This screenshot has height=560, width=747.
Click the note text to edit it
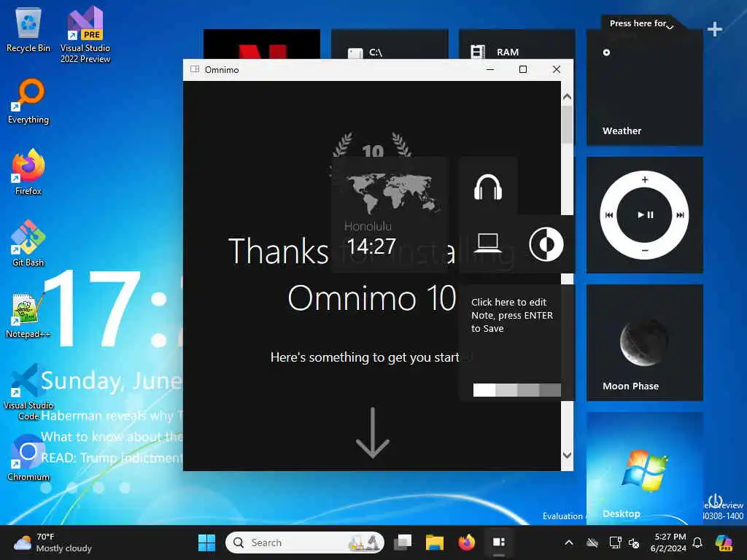[512, 315]
